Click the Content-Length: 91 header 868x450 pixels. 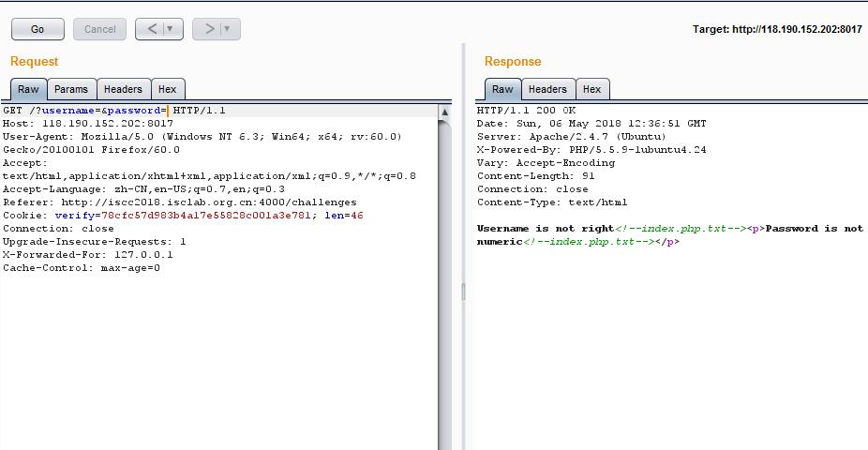[x=536, y=176]
